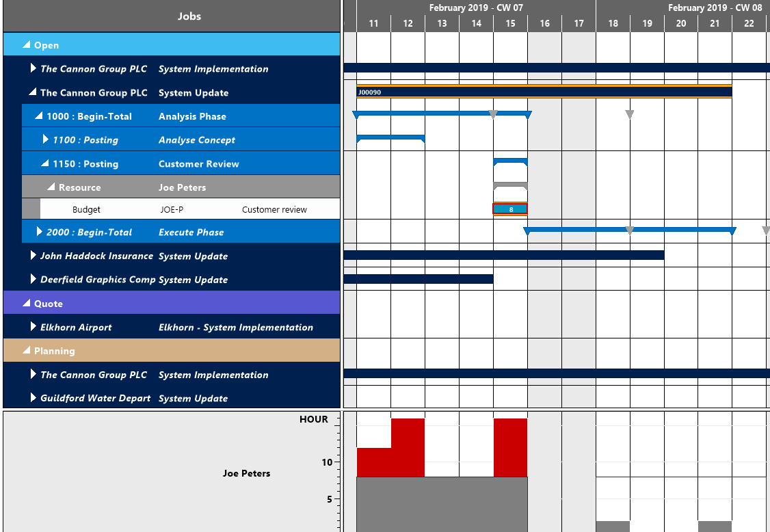Collapse the Planning group

[27, 350]
